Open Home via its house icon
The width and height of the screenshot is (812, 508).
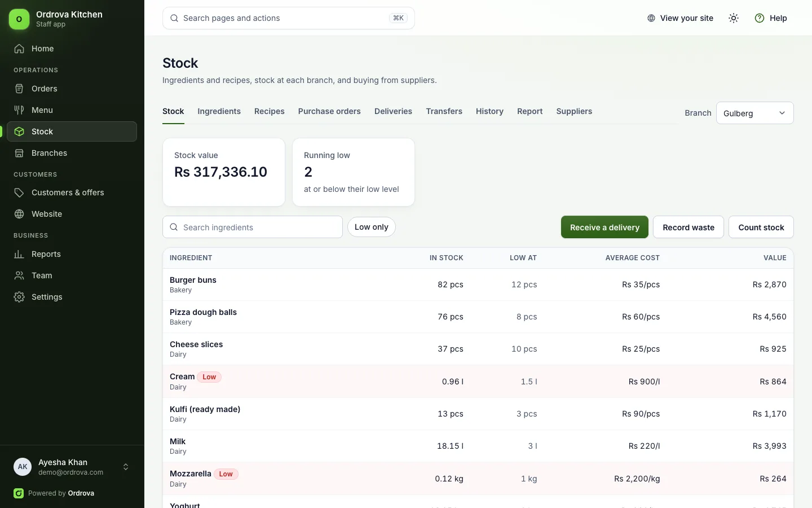[x=19, y=49]
